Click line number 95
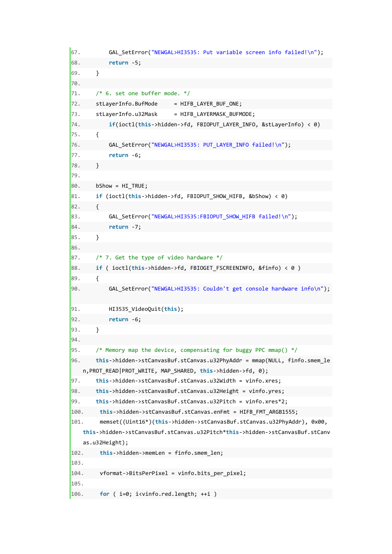The width and height of the screenshot is (392, 554). pos(76,350)
